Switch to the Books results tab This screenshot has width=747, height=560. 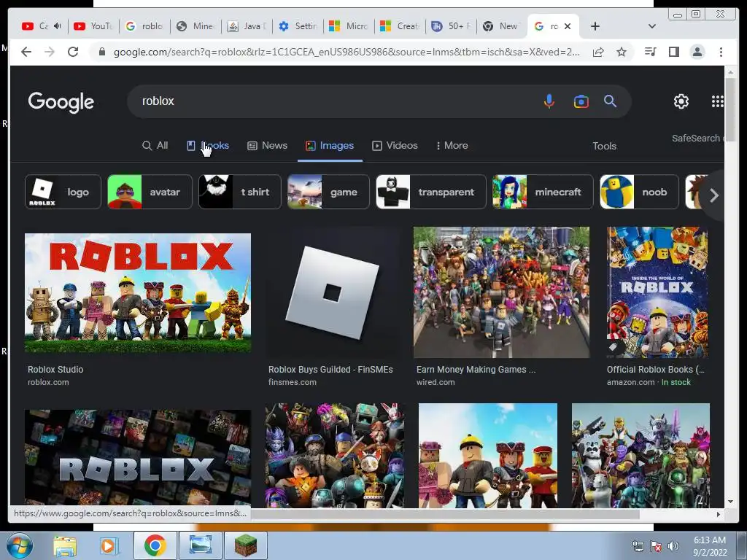[x=208, y=146]
